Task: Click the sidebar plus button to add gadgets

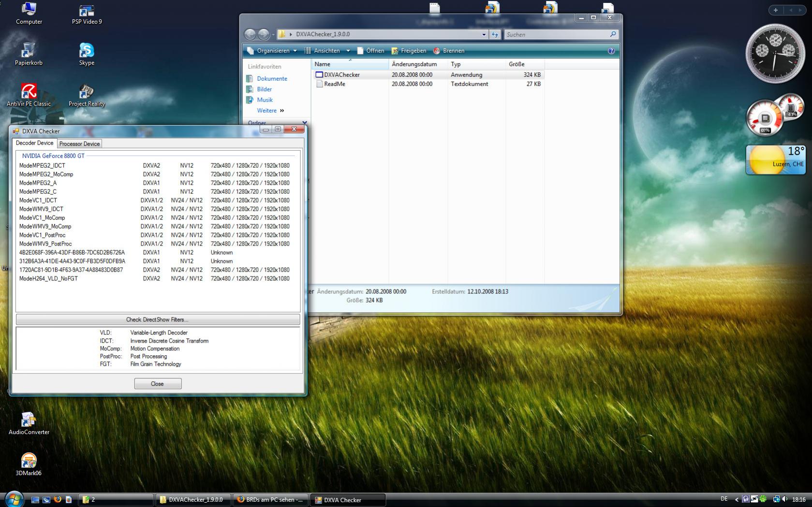Action: pos(776,10)
